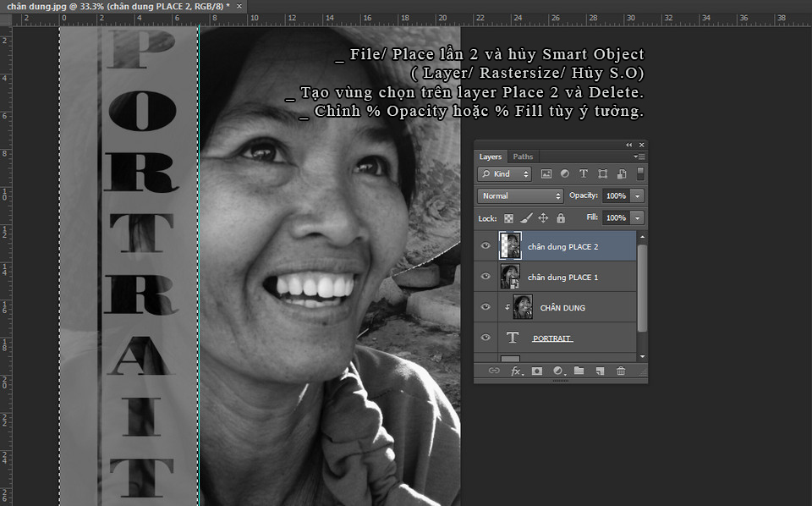Select the CHÂN DUNG layer thumbnail

tap(523, 307)
